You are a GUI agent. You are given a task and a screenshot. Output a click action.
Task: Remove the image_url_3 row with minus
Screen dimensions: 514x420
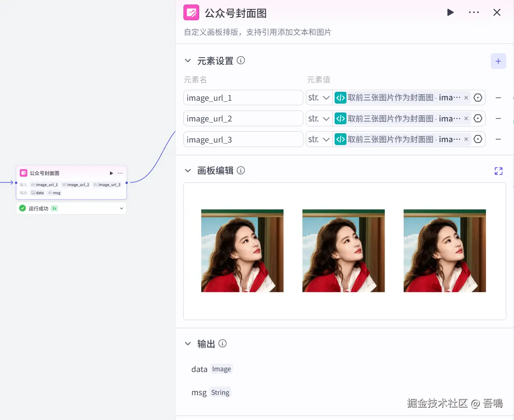pyautogui.click(x=498, y=139)
